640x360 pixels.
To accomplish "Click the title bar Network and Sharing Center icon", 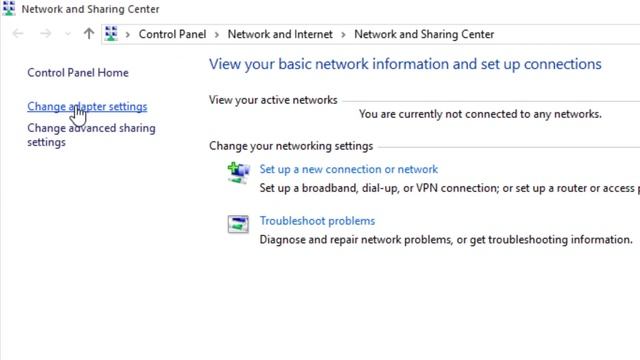I will click(9, 8).
